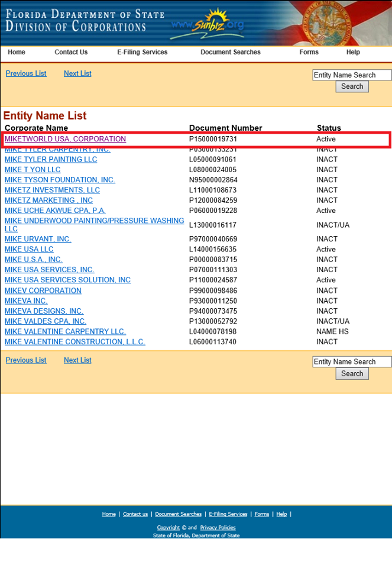Select document number L14000156635

(x=213, y=249)
